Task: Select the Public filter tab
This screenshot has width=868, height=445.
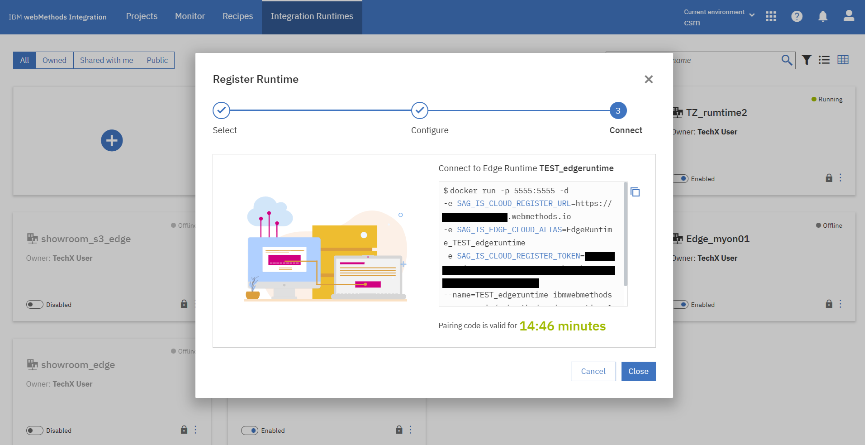Action: pyautogui.click(x=157, y=60)
